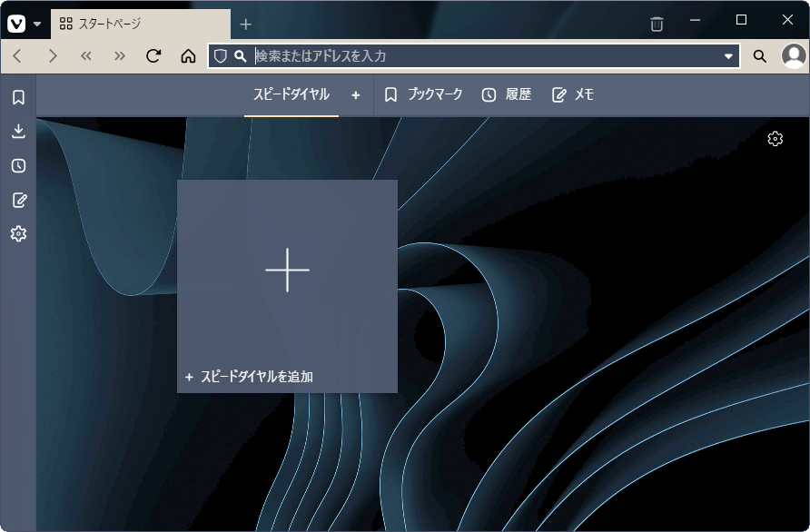Viewport: 810px width, 532px height.
Task: Click スピードダイヤルを追加 link
Action: [249, 377]
